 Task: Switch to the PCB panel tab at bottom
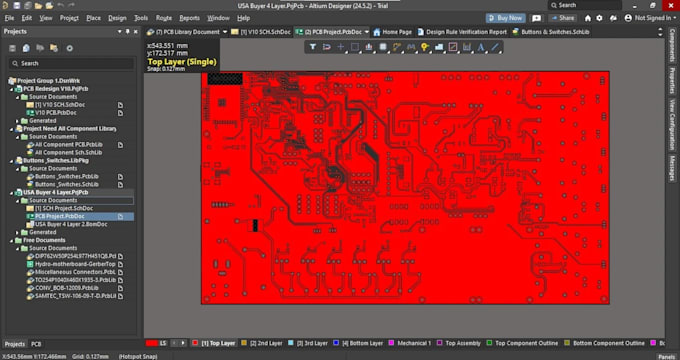(x=36, y=344)
